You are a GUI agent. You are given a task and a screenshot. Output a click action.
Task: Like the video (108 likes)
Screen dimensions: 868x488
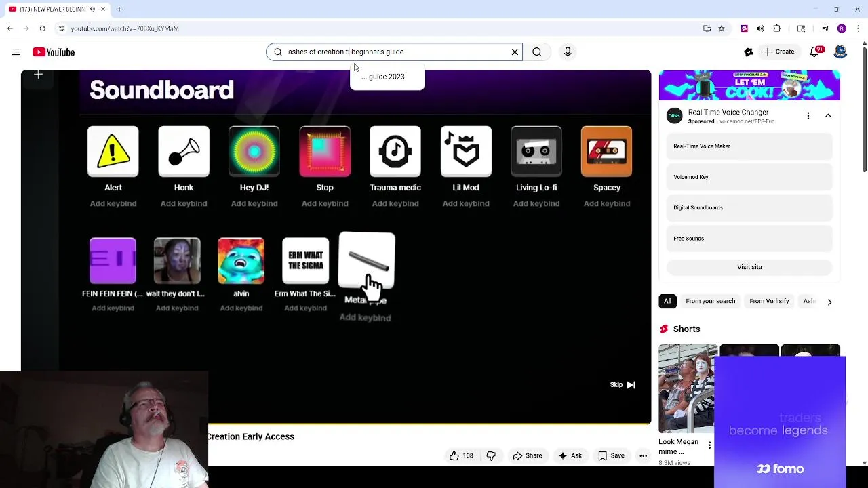(x=461, y=456)
